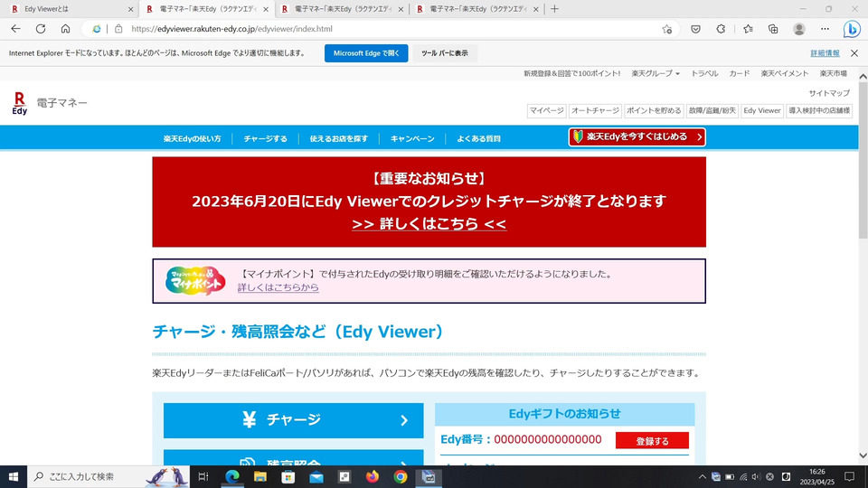
Task: Open 楽天Edyの使い方 menu item
Action: point(192,138)
